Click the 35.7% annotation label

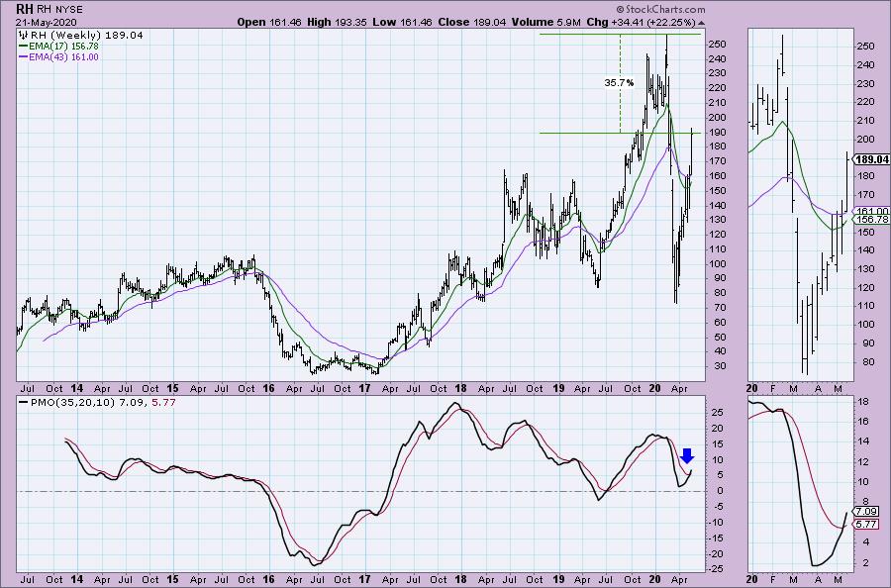click(x=619, y=83)
